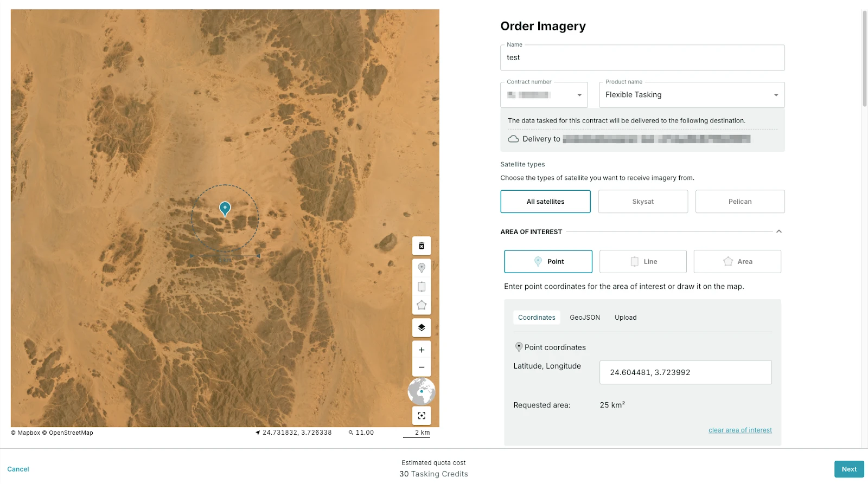The image size is (868, 484).
Task: Click the globe overview icon
Action: (422, 391)
